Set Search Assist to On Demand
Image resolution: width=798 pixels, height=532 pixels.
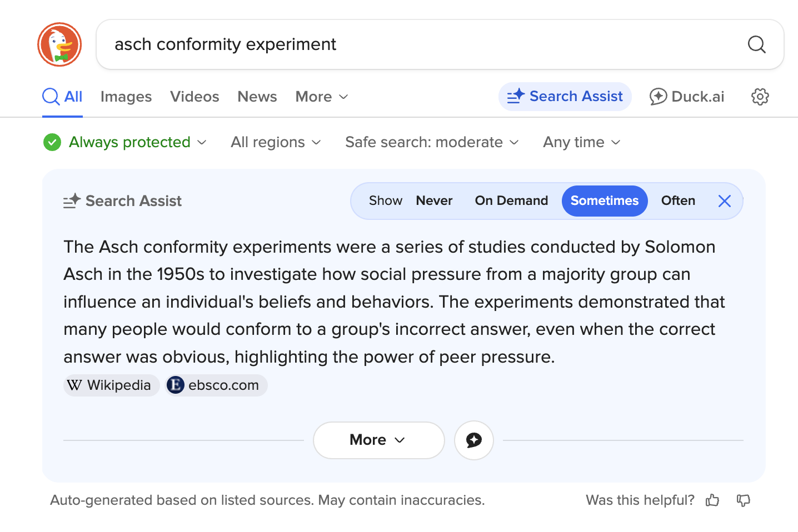(511, 201)
